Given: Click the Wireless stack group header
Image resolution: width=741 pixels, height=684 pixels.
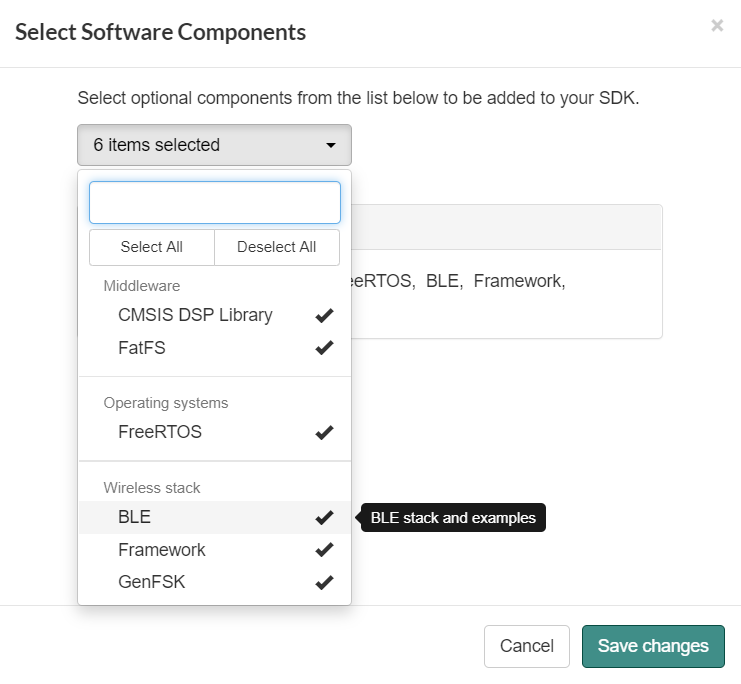Looking at the screenshot, I should 152,488.
